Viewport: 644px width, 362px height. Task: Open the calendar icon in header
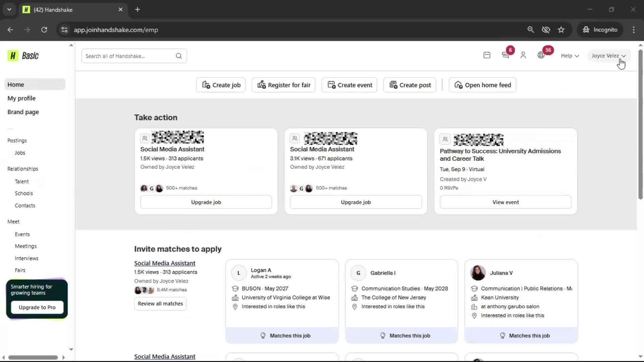[487, 55]
